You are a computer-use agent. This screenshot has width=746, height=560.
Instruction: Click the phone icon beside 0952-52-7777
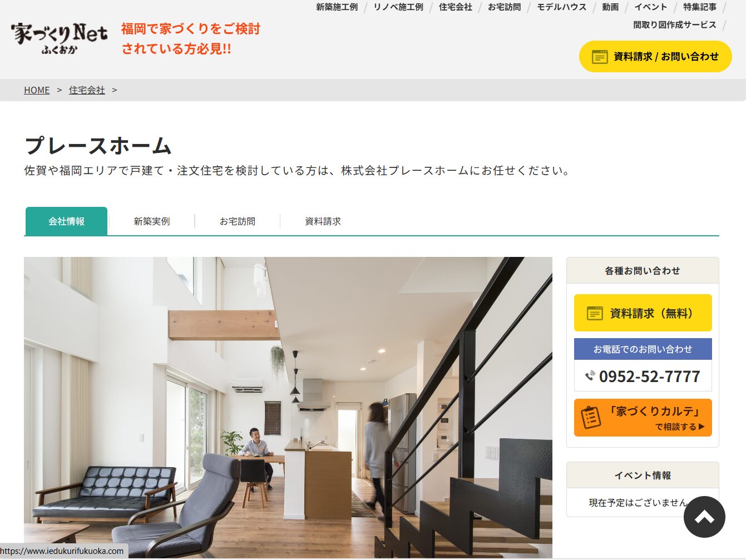click(x=590, y=376)
